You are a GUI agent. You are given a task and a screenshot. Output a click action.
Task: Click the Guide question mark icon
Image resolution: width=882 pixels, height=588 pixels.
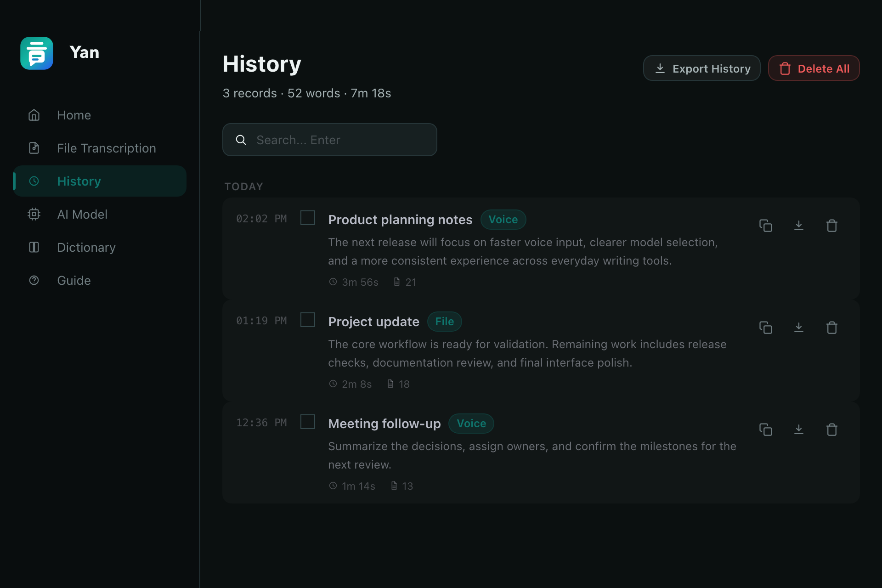pyautogui.click(x=34, y=280)
